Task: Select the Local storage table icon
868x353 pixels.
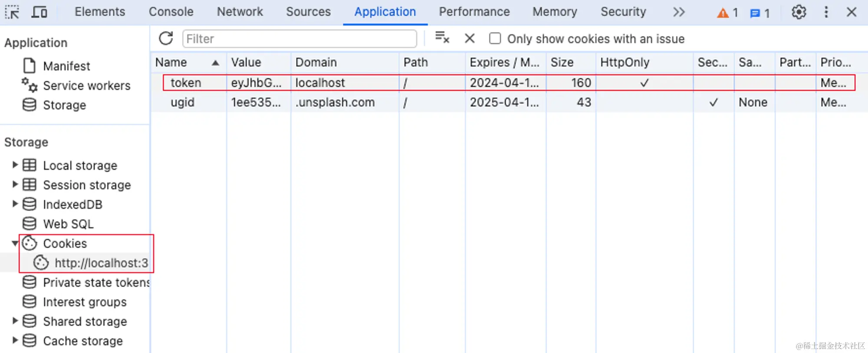Action: 30,165
